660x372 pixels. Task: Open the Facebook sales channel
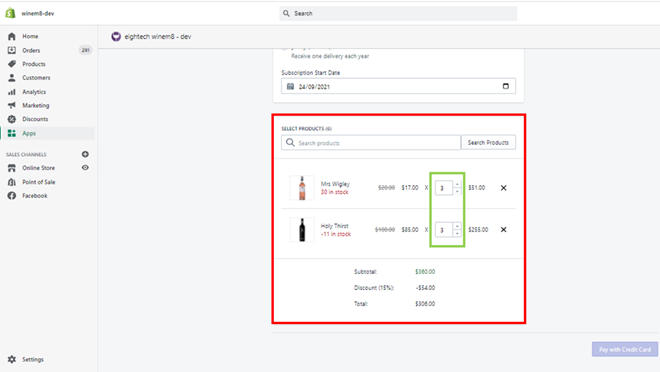(x=35, y=196)
